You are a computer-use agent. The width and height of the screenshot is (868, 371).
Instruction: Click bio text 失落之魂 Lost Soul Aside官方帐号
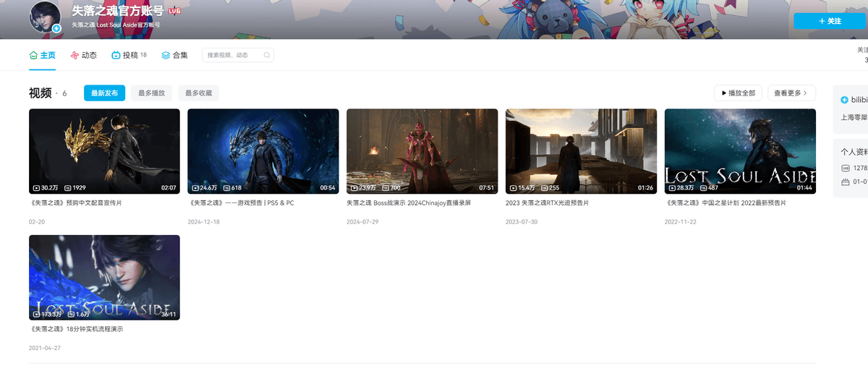click(116, 25)
